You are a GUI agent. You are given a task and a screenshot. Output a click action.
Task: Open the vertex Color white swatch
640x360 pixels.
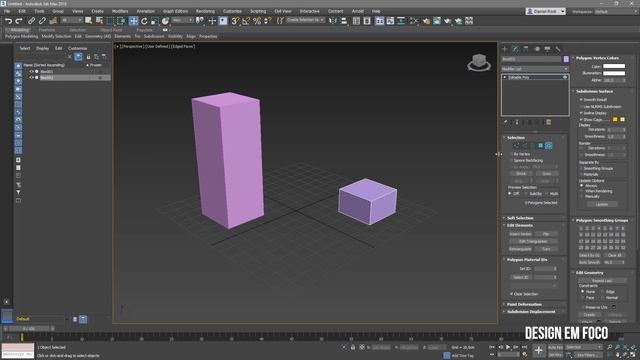[x=614, y=67]
